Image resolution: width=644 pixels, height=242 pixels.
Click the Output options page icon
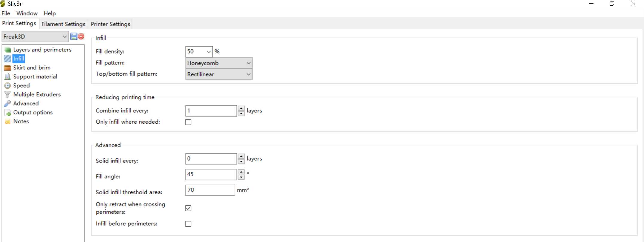point(8,113)
